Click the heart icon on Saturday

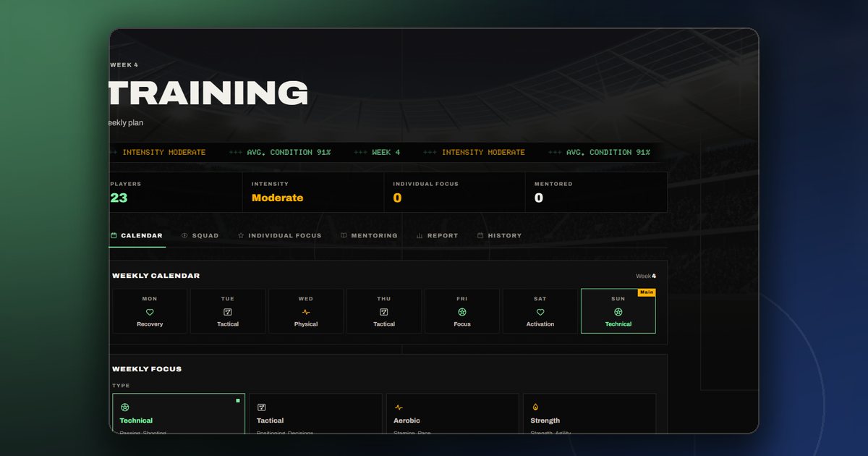coord(540,312)
